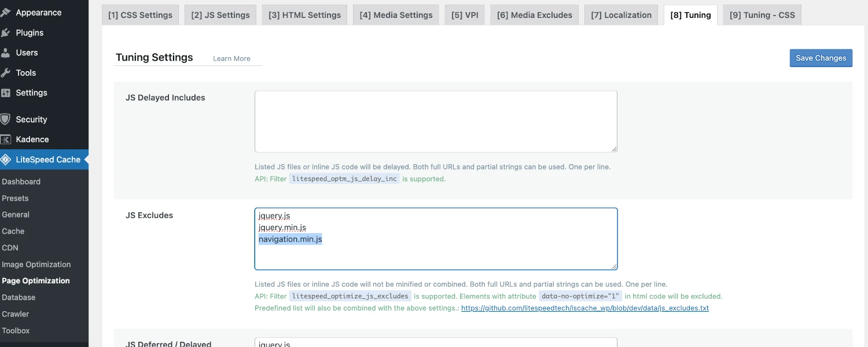This screenshot has height=347, width=868.
Task: Select Page Optimization submenu item
Action: point(36,281)
